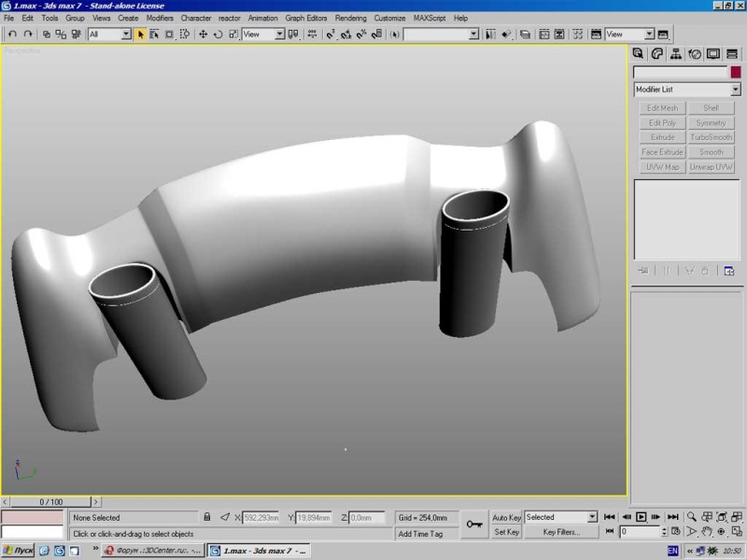The image size is (747, 560).
Task: Toggle the Auto Key animation mode
Action: [x=506, y=518]
